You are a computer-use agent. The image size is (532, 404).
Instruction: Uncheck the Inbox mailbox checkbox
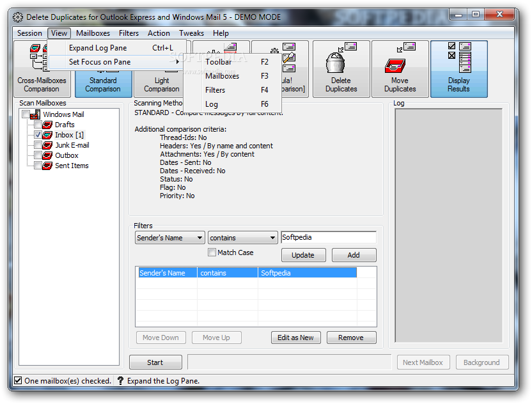click(x=38, y=135)
